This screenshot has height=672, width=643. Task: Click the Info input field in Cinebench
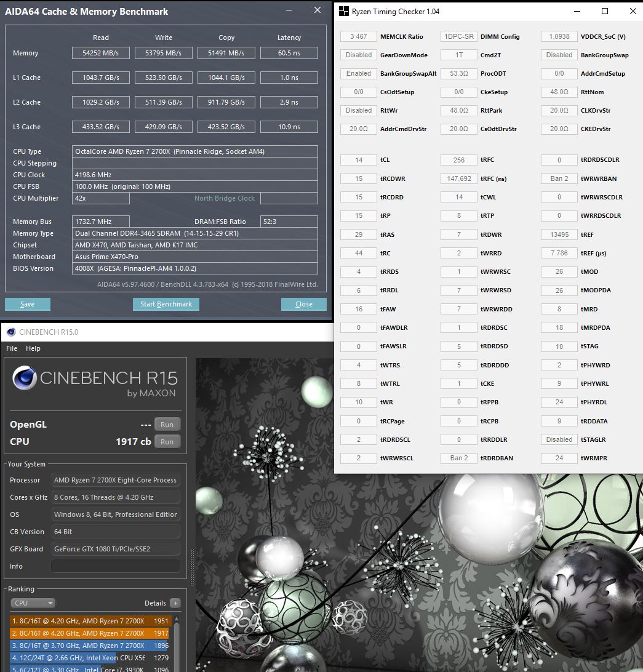pos(115,566)
